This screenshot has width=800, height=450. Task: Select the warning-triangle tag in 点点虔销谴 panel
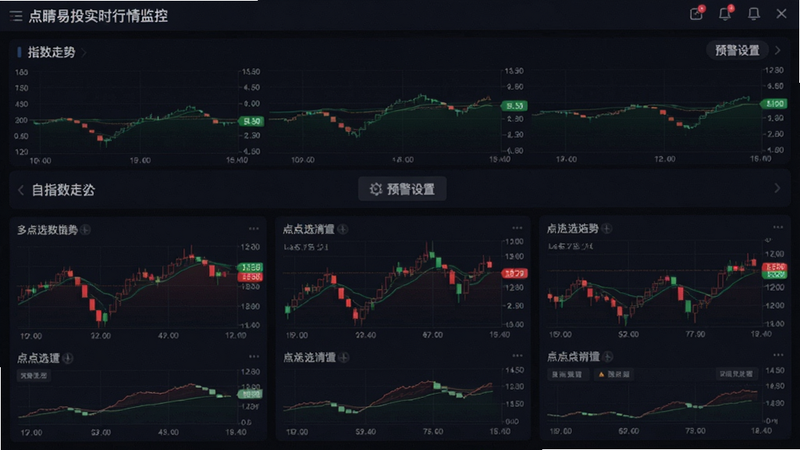[x=614, y=374]
